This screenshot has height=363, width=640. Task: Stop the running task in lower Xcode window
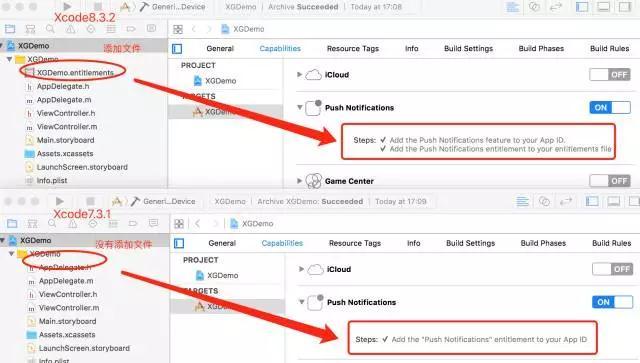(90, 201)
